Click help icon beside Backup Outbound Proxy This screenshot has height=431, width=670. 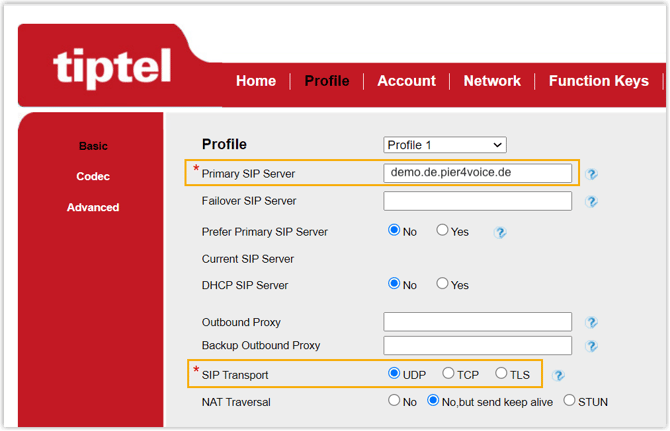coord(592,346)
